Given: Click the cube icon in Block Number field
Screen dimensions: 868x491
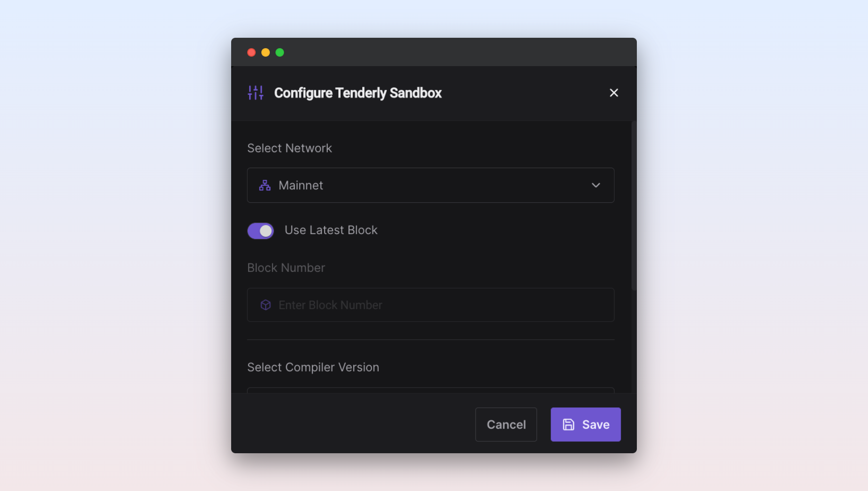Looking at the screenshot, I should pyautogui.click(x=266, y=305).
